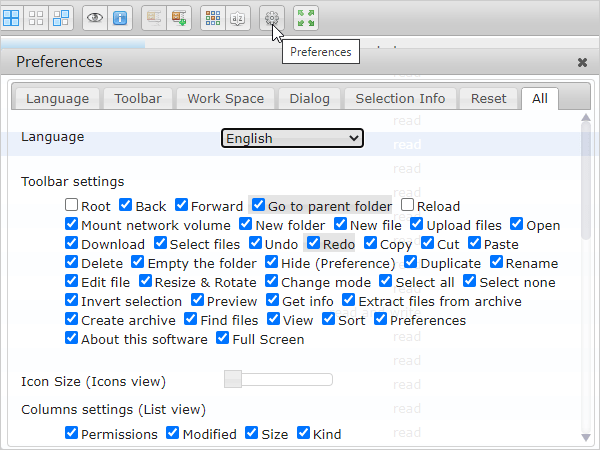The image size is (600, 450).
Task: Toggle the Full Screen checkbox
Action: pos(223,338)
